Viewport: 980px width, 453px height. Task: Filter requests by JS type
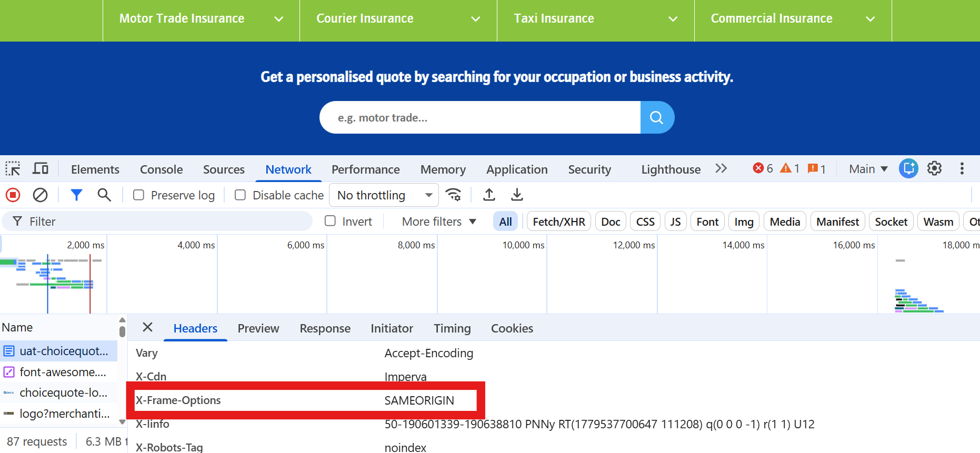[675, 222]
